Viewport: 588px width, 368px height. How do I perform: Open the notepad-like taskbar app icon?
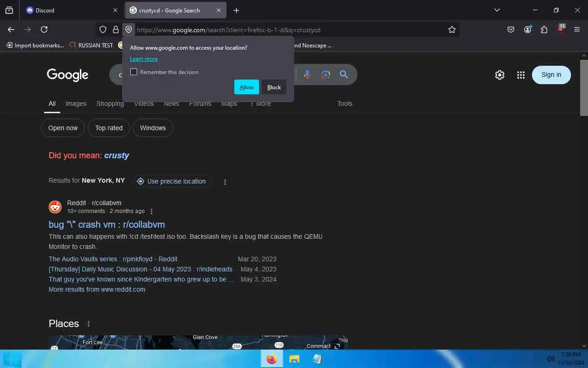(x=317, y=359)
